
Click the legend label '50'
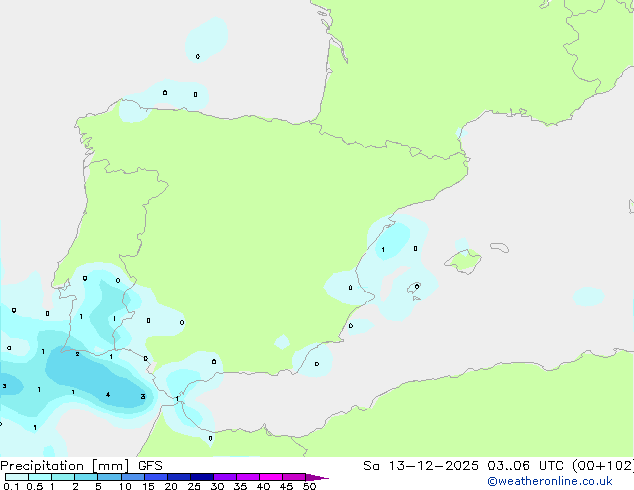click(x=309, y=486)
